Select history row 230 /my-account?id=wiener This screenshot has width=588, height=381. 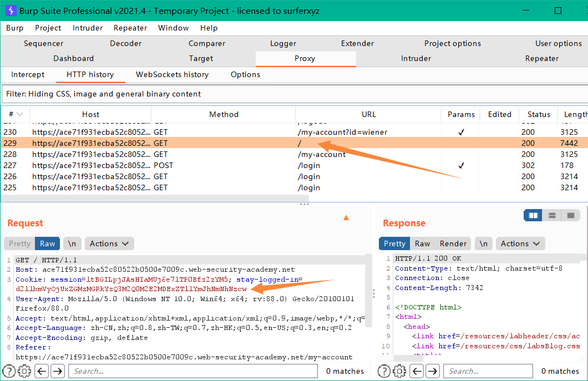tap(295, 132)
